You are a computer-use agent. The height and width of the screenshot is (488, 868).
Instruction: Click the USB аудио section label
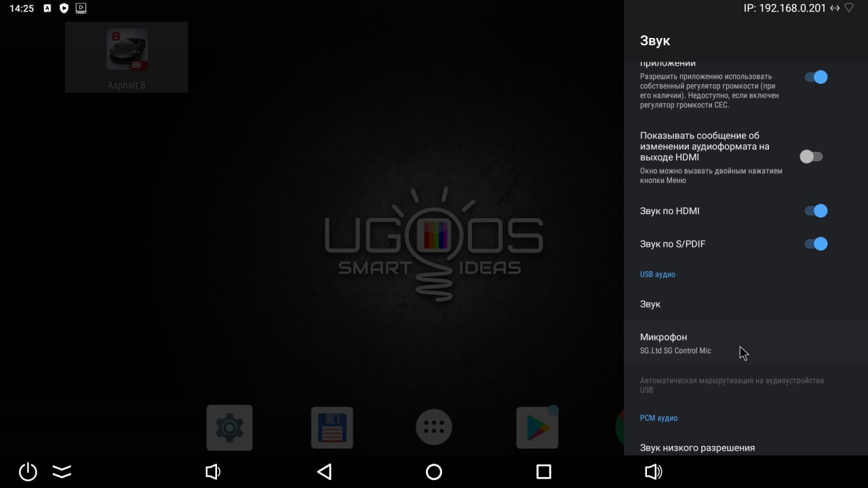point(658,274)
